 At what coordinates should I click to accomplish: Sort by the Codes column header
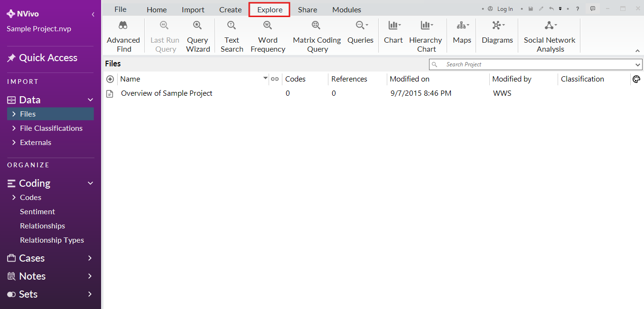pyautogui.click(x=295, y=79)
